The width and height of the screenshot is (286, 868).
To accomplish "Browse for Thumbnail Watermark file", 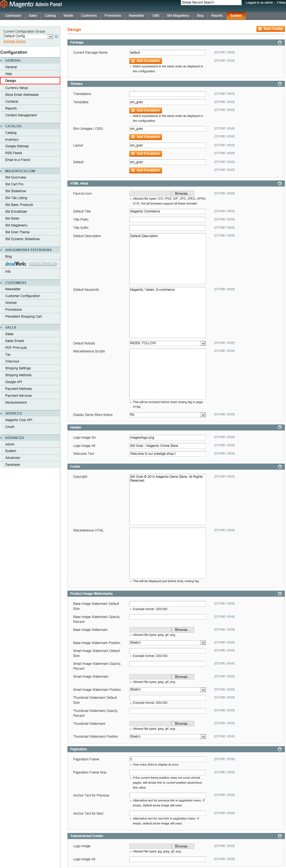I will point(183,723).
